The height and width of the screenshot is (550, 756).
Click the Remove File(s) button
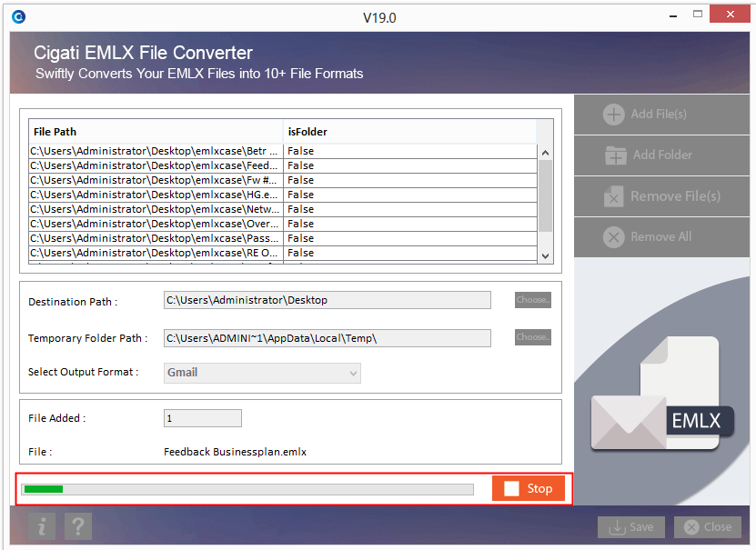tap(661, 196)
